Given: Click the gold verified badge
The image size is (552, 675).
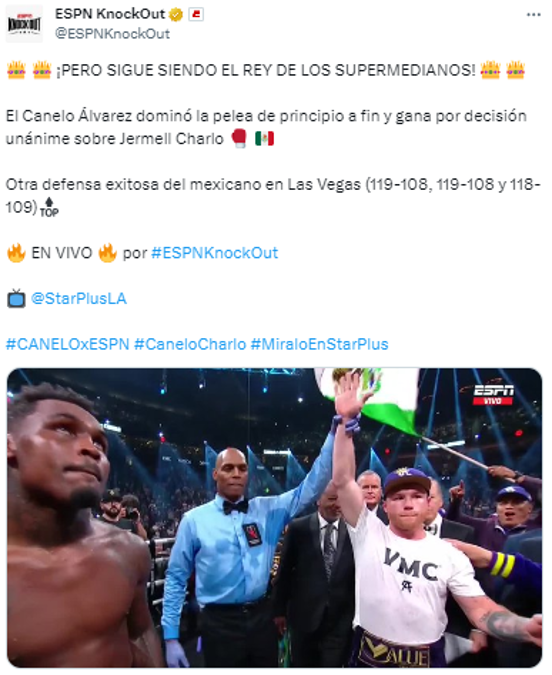Looking at the screenshot, I should pos(175,15).
